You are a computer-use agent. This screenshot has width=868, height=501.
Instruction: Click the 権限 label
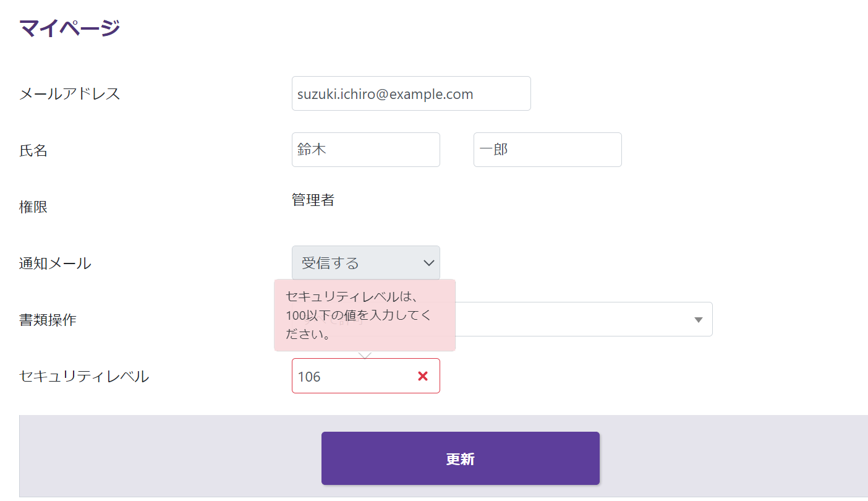[33, 207]
